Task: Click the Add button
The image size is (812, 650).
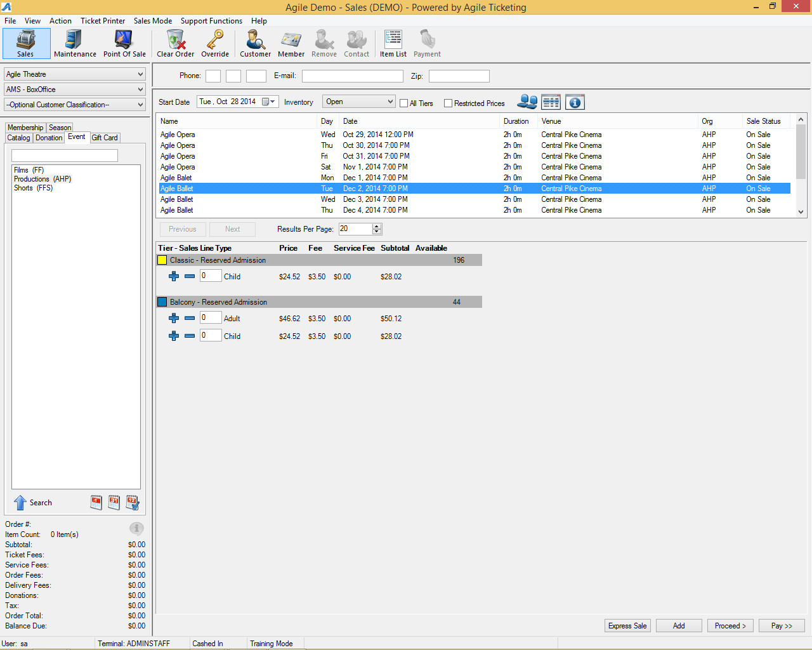Action: pyautogui.click(x=679, y=626)
